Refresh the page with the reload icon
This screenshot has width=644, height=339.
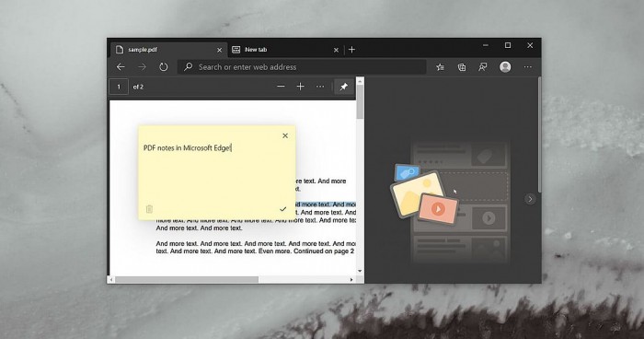pyautogui.click(x=164, y=66)
